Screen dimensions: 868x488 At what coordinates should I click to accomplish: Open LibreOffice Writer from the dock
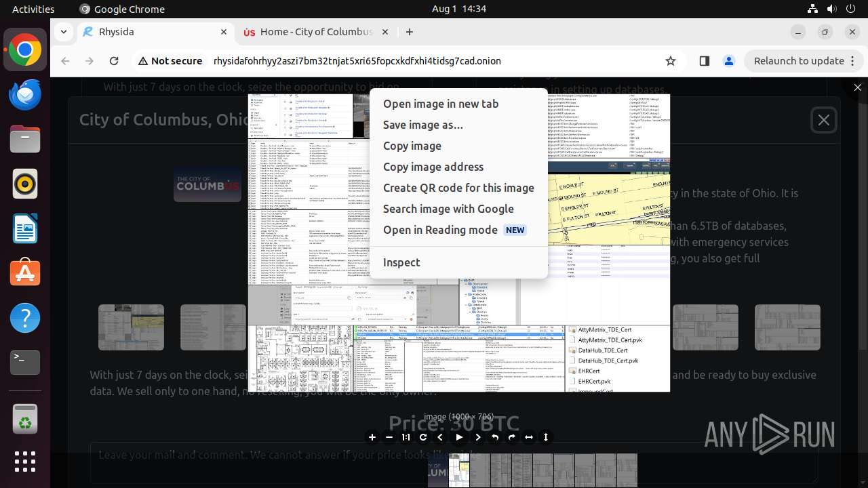(25, 229)
